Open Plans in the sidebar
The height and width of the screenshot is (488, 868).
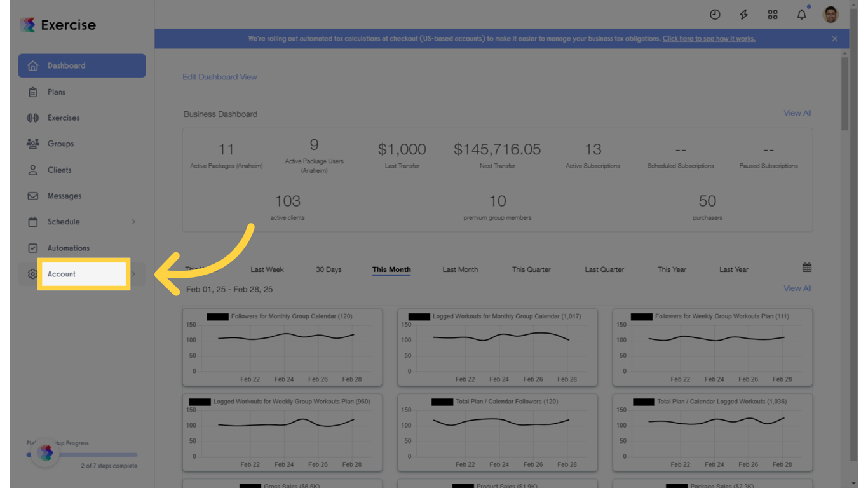click(x=82, y=92)
